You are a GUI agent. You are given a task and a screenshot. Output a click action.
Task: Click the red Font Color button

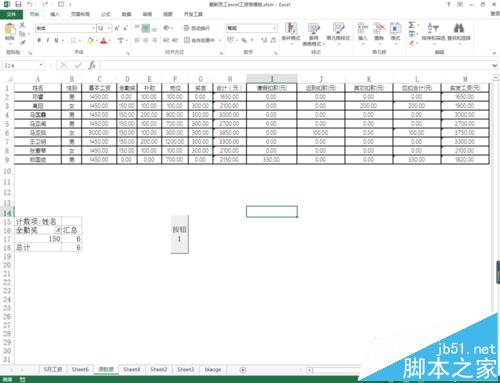click(x=104, y=40)
